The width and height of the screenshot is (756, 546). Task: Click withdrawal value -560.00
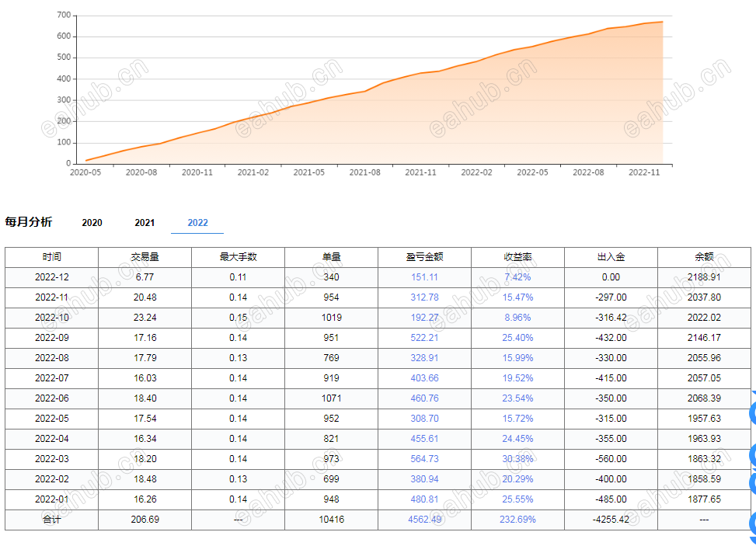pyautogui.click(x=611, y=459)
